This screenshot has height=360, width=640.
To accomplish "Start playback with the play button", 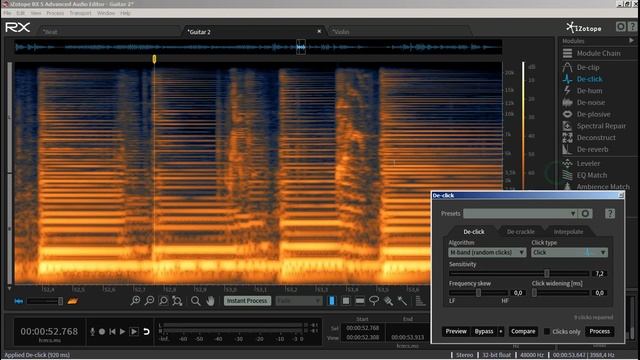I will click(x=122, y=332).
